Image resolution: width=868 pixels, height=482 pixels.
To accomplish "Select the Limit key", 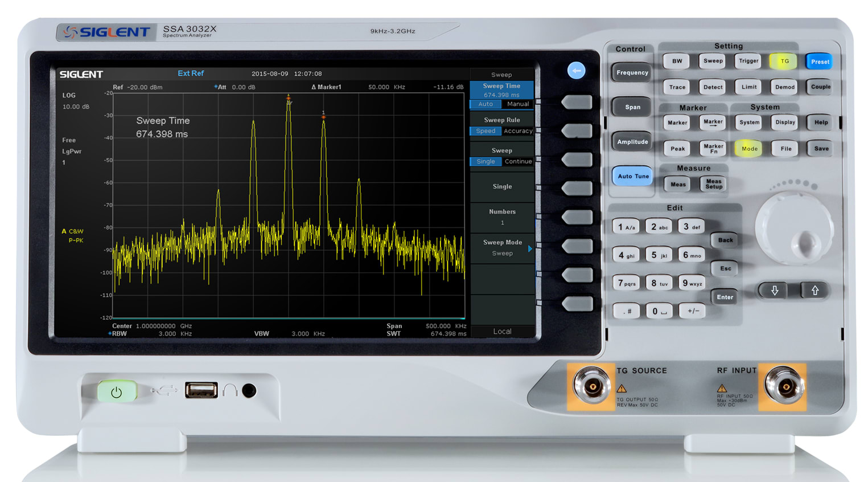I will click(x=748, y=87).
